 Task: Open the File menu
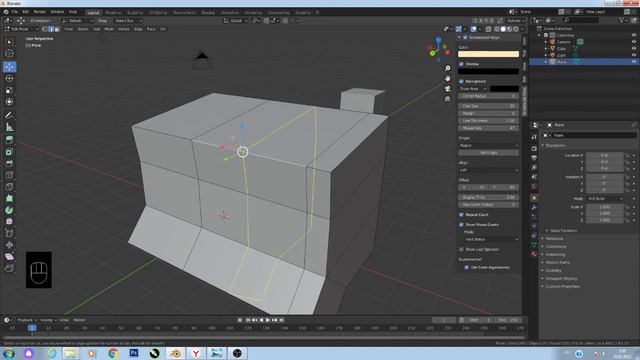click(15, 12)
